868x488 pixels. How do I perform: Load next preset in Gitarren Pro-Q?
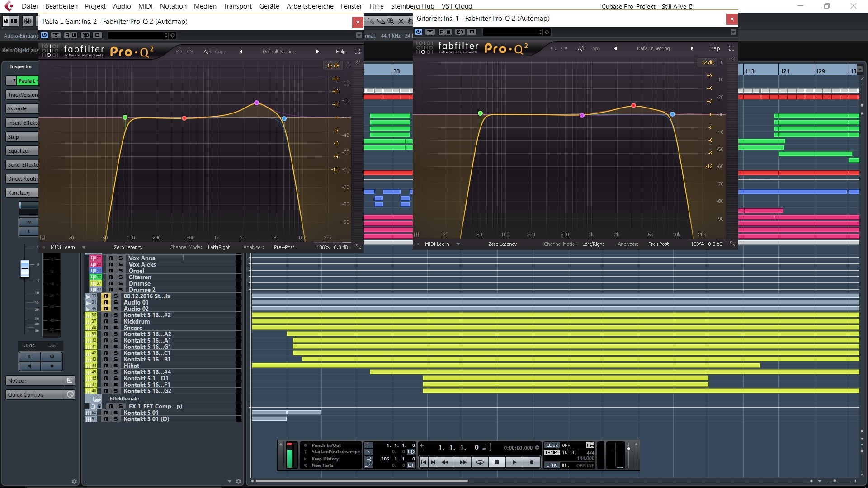click(x=692, y=48)
